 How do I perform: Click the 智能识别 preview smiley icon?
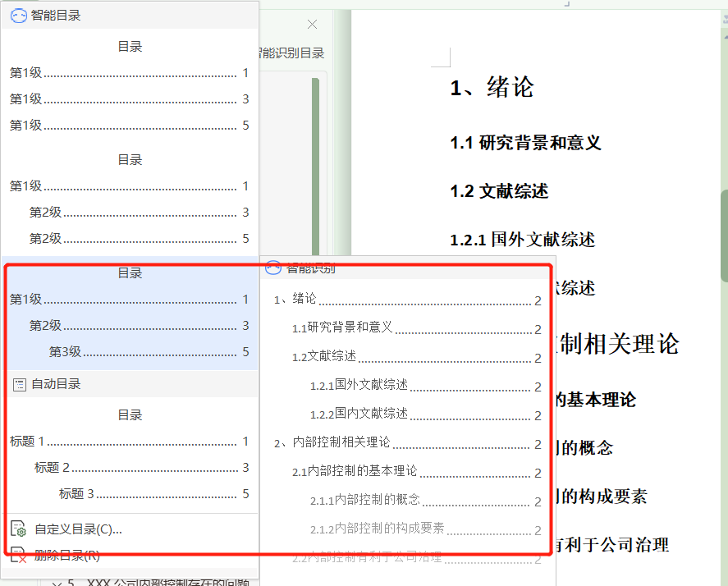click(273, 268)
